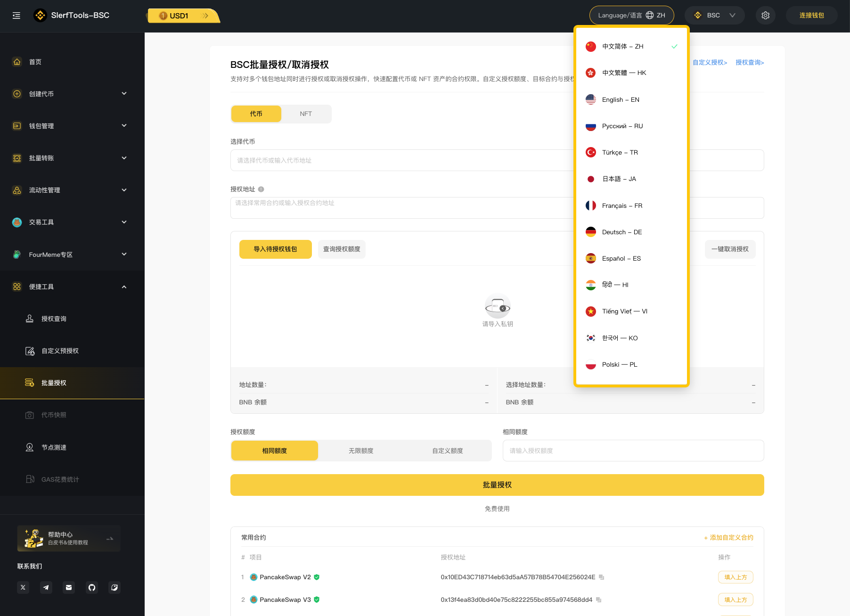
Task: Click the 连接钱包 connect wallet button
Action: [x=811, y=16]
